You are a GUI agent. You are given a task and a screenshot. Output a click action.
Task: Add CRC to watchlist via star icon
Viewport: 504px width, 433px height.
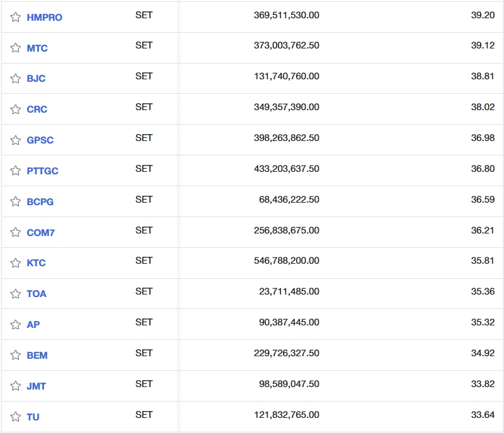coord(16,110)
